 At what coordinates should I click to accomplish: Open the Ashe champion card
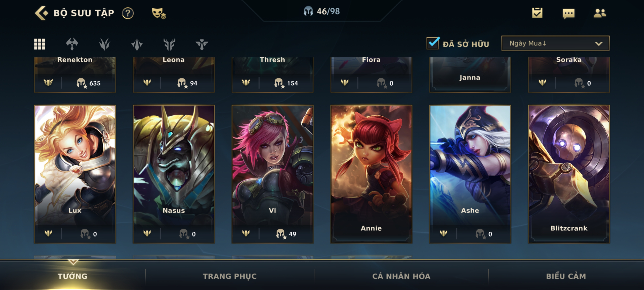point(470,174)
